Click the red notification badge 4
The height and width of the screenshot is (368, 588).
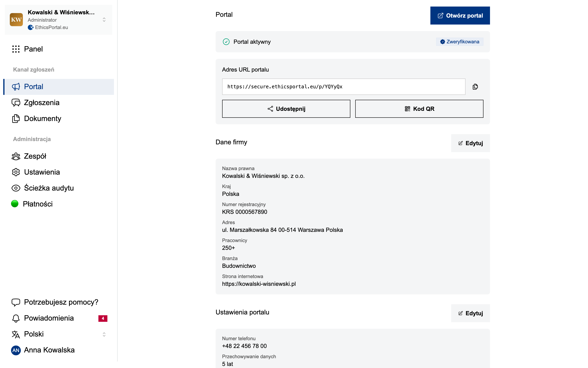point(103,318)
